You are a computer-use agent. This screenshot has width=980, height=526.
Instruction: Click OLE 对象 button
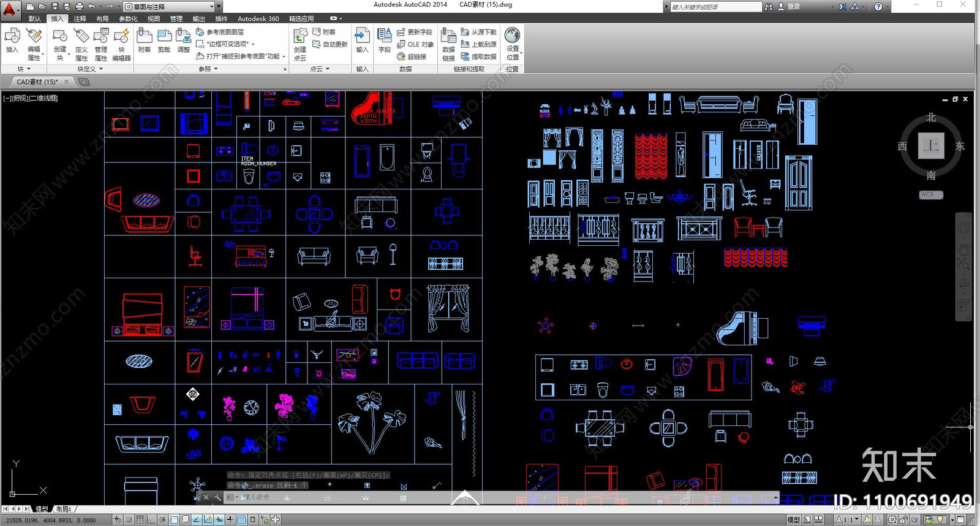click(x=415, y=44)
